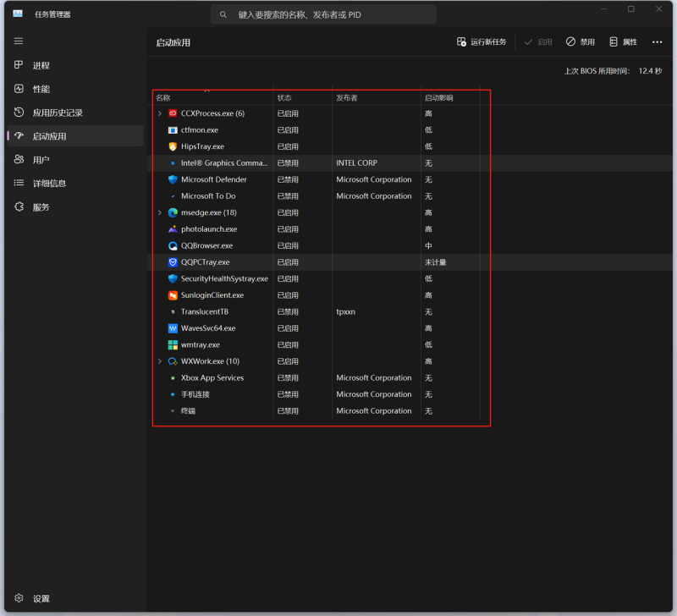This screenshot has height=616, width=677.
Task: Click 运行新任务 button
Action: 482,41
